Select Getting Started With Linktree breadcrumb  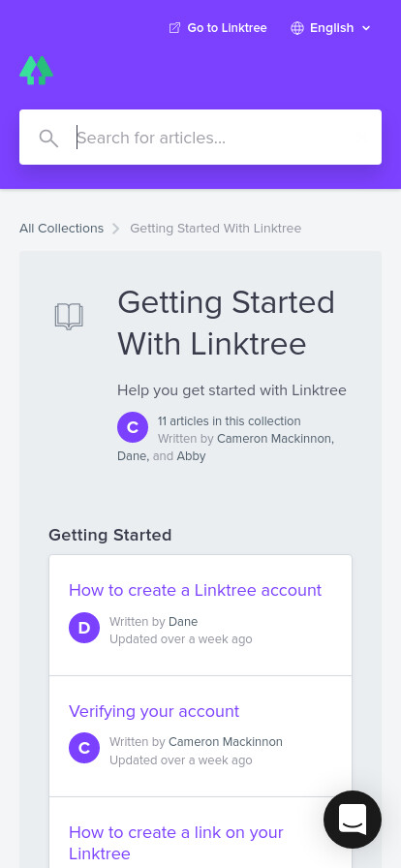(x=215, y=228)
